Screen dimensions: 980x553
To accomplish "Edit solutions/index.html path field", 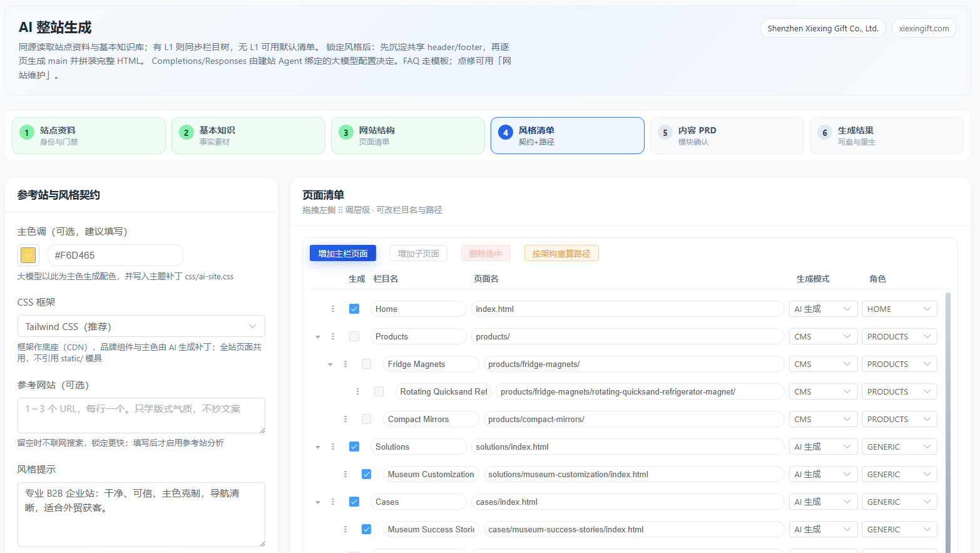I will point(628,447).
